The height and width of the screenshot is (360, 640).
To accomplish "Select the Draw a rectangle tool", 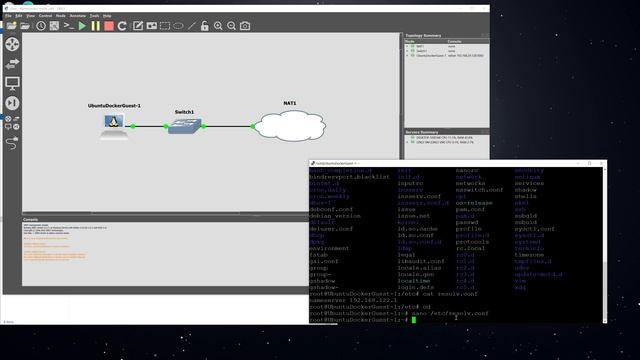I will pyautogui.click(x=165, y=26).
